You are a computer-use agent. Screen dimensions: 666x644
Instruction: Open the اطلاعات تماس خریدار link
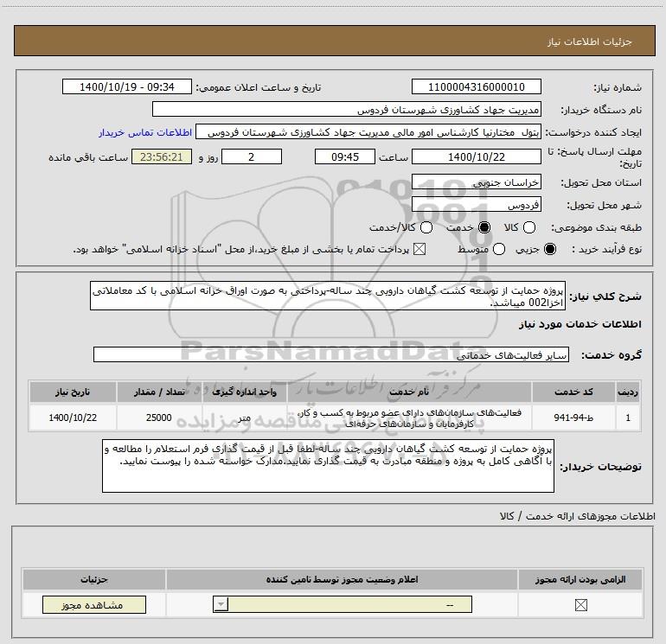[145, 132]
